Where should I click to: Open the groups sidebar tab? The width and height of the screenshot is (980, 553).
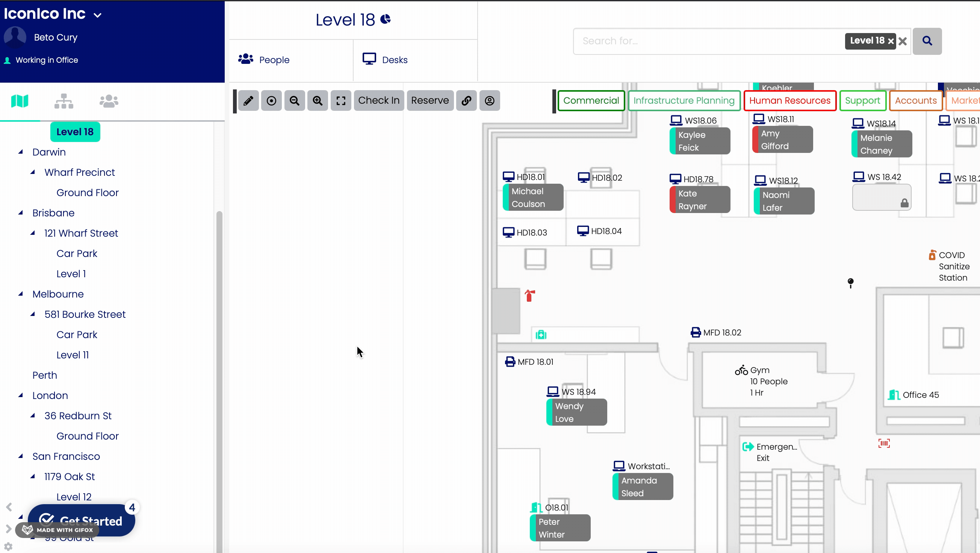coord(109,101)
